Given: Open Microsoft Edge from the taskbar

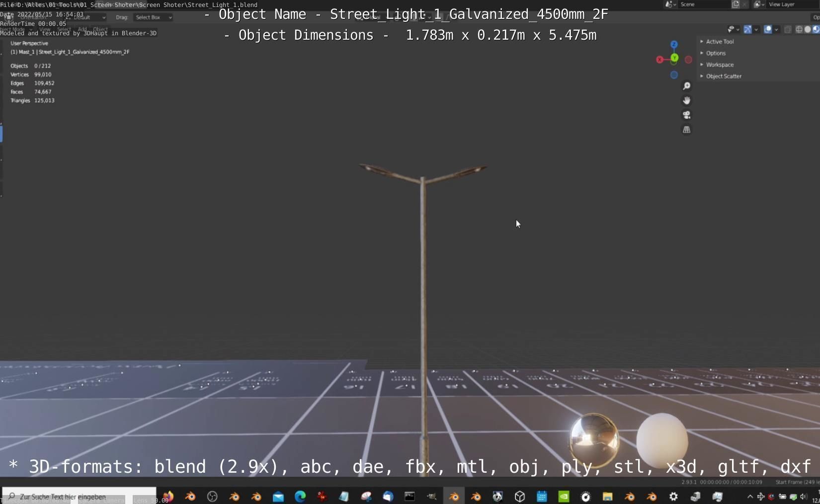Looking at the screenshot, I should tap(300, 496).
